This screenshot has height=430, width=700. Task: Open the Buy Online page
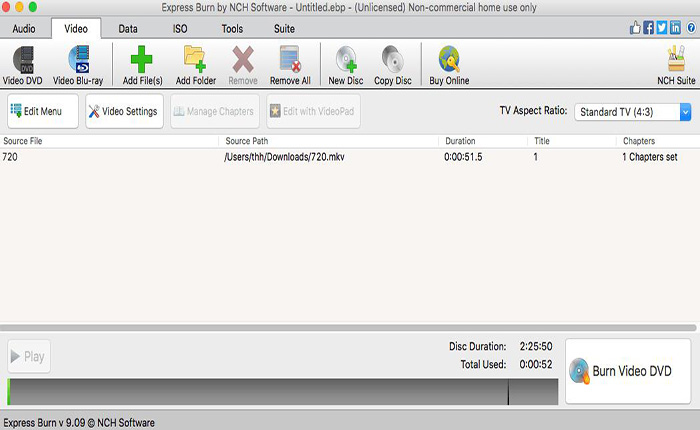[x=449, y=65]
